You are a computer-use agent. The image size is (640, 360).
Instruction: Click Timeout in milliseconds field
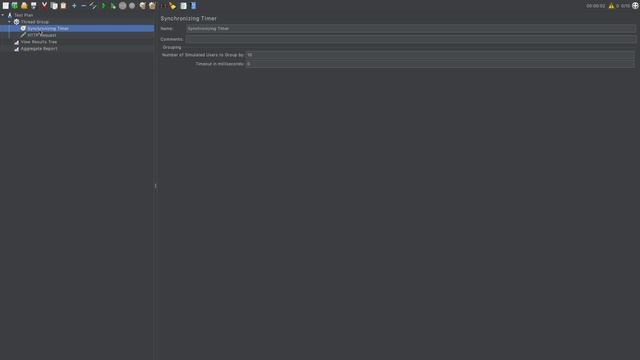click(440, 64)
